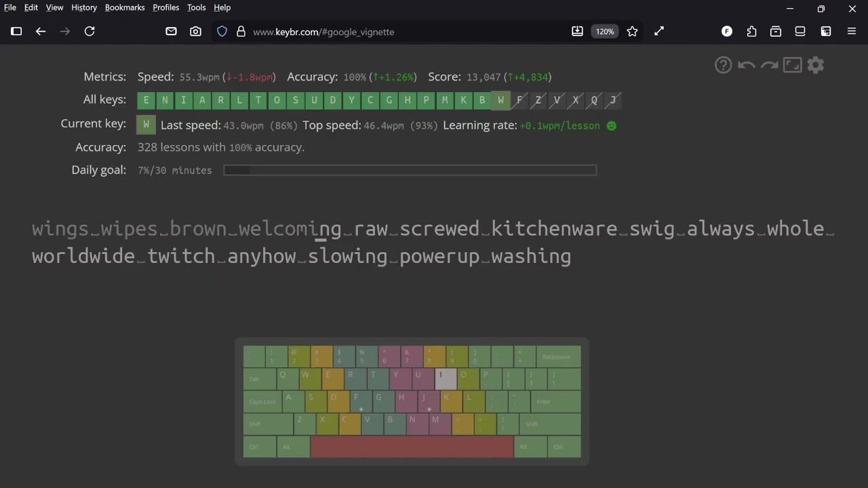Click the speed value 55.3wpm
The width and height of the screenshot is (868, 488).
point(199,77)
